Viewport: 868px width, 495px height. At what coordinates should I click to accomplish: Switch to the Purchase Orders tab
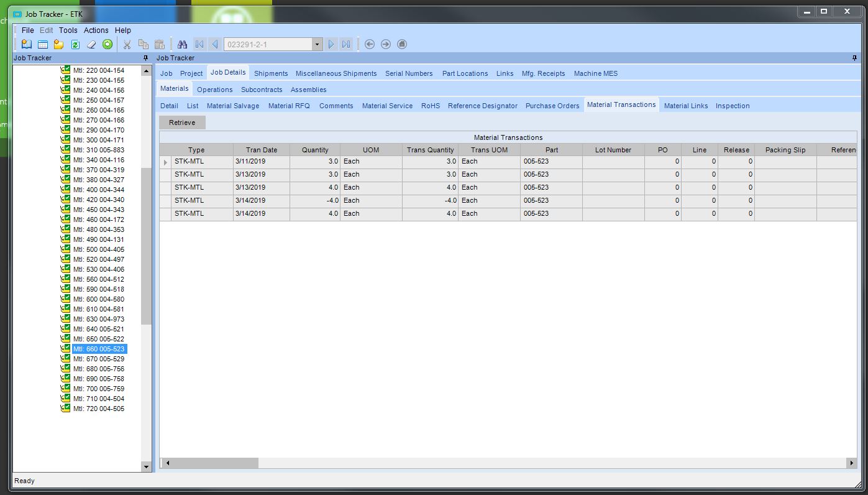point(552,106)
